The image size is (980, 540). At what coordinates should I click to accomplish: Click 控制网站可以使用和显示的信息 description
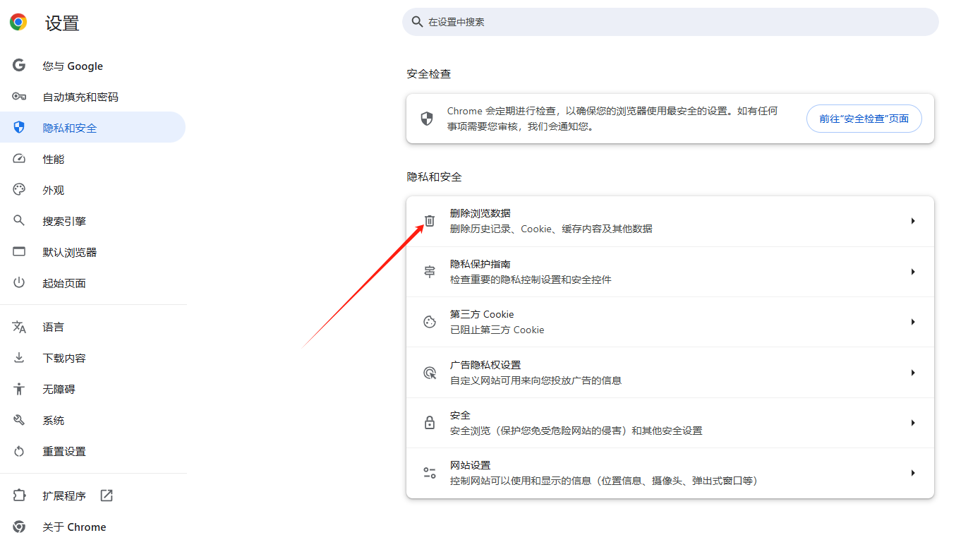pyautogui.click(x=604, y=481)
